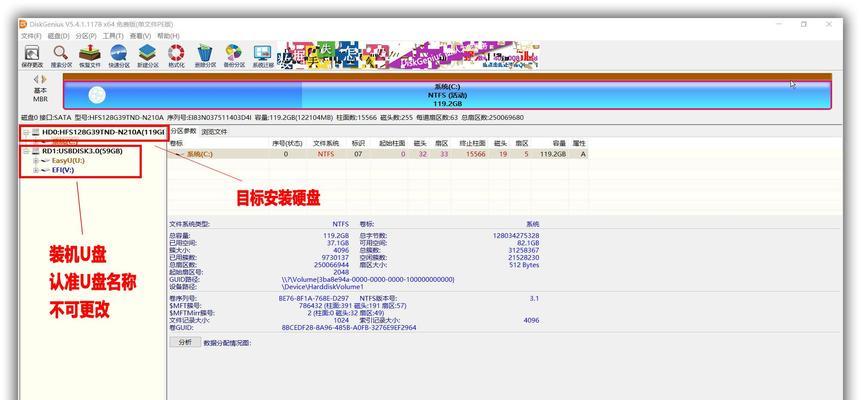Viewport: 861px width, 400px height.
Task: Click the Attribute (属性) column header
Action: (579, 143)
